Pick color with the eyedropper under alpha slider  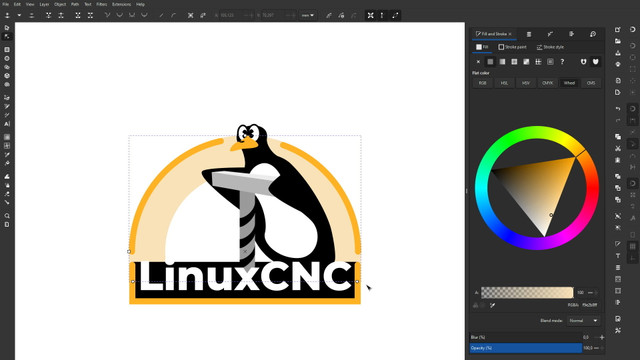click(x=493, y=305)
